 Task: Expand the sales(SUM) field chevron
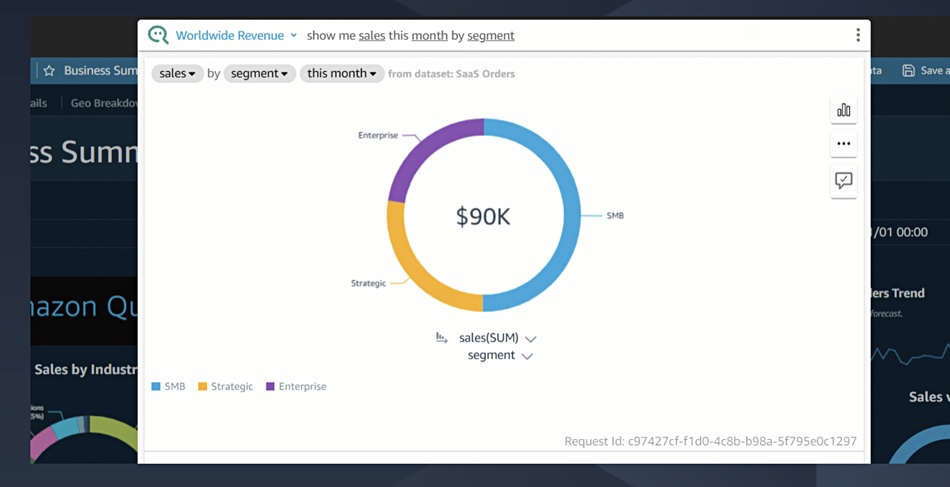pyautogui.click(x=531, y=339)
